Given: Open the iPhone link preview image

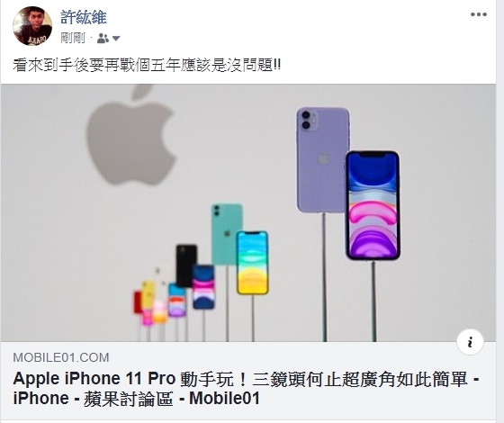Looking at the screenshot, I should 248,212.
